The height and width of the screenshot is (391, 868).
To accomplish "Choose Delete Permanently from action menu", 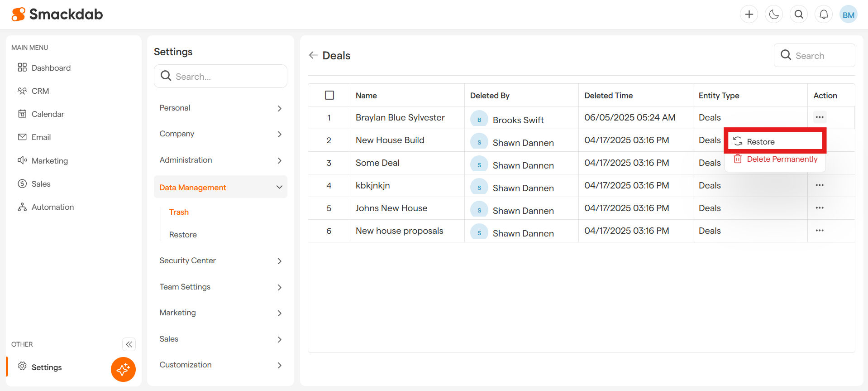I will (x=782, y=159).
